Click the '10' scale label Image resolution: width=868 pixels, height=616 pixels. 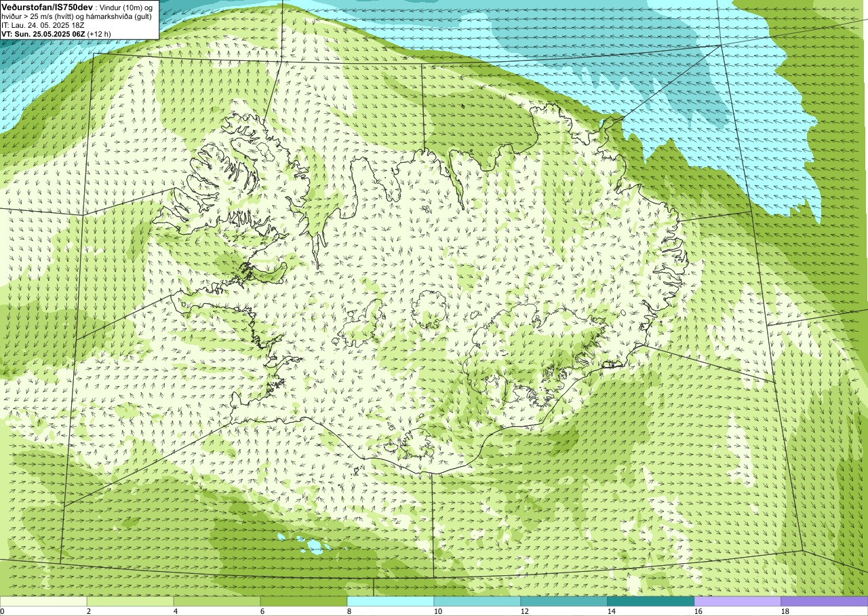pyautogui.click(x=439, y=611)
